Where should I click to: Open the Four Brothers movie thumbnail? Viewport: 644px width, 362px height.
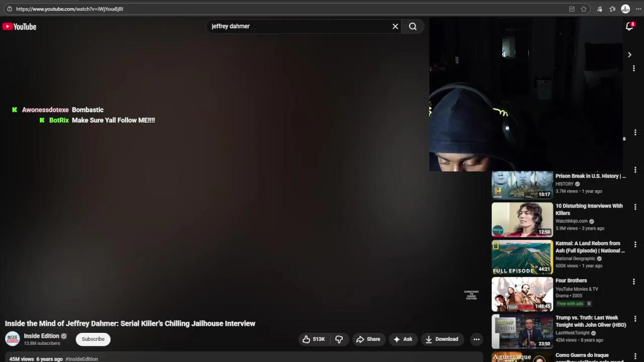(522, 294)
